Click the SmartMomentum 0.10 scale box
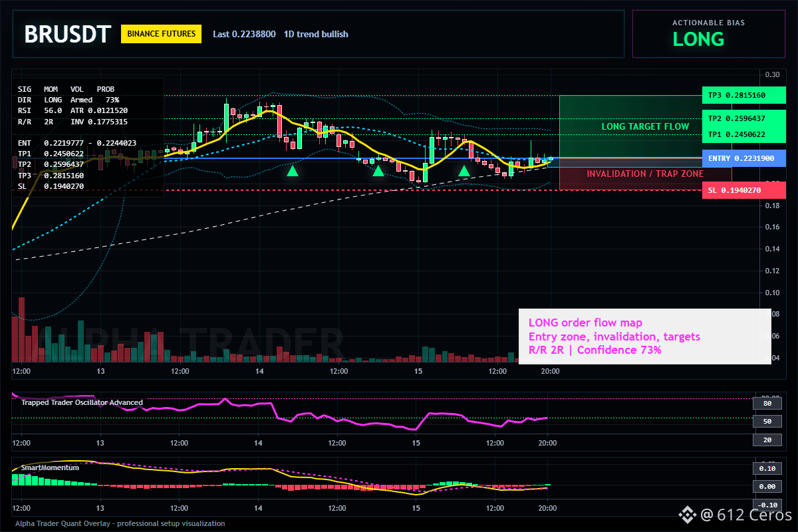Screen dimensions: 798x532 pos(767,469)
